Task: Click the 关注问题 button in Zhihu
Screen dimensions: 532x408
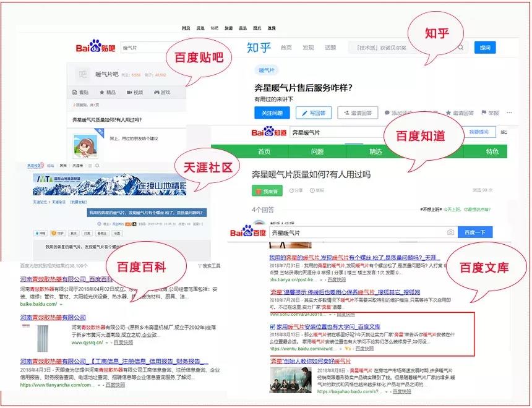Action: pyautogui.click(x=272, y=113)
